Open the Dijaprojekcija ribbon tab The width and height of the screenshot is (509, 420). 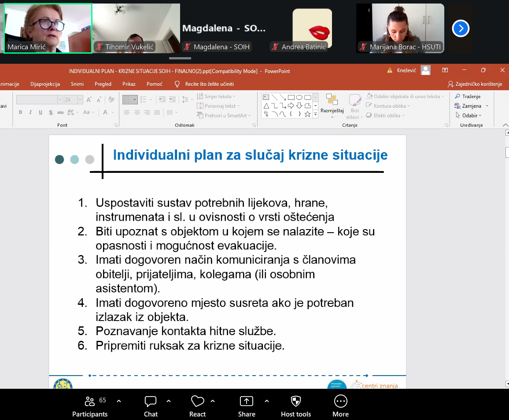point(44,84)
